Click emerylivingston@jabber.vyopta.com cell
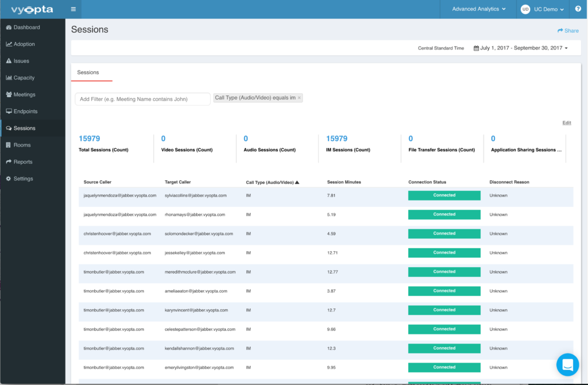 click(x=199, y=368)
